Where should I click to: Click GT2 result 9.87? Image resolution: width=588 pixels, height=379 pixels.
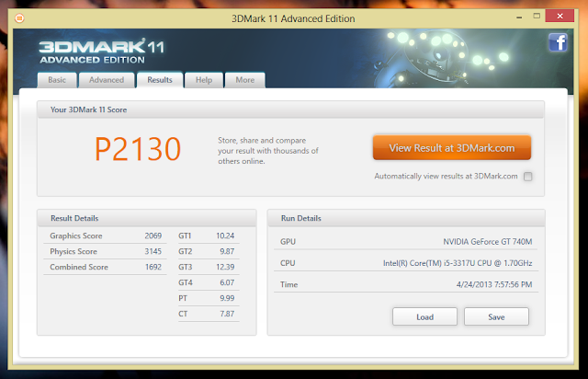pos(227,251)
